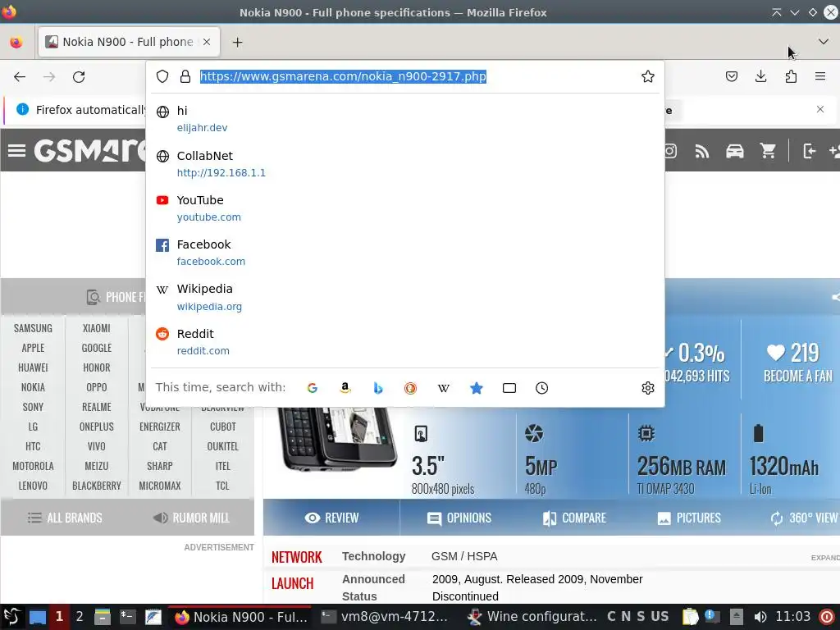Open the NOKIA brand link
Viewport: 840px width, 630px height.
point(33,387)
